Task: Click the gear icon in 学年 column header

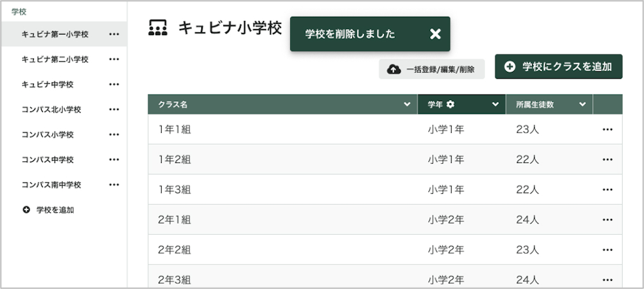Action: coord(450,105)
